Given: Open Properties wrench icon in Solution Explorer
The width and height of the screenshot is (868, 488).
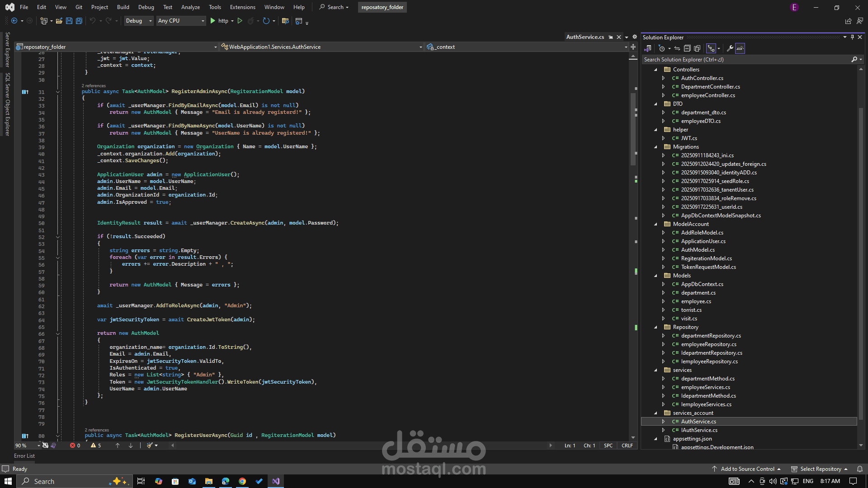Looking at the screenshot, I should coord(730,48).
